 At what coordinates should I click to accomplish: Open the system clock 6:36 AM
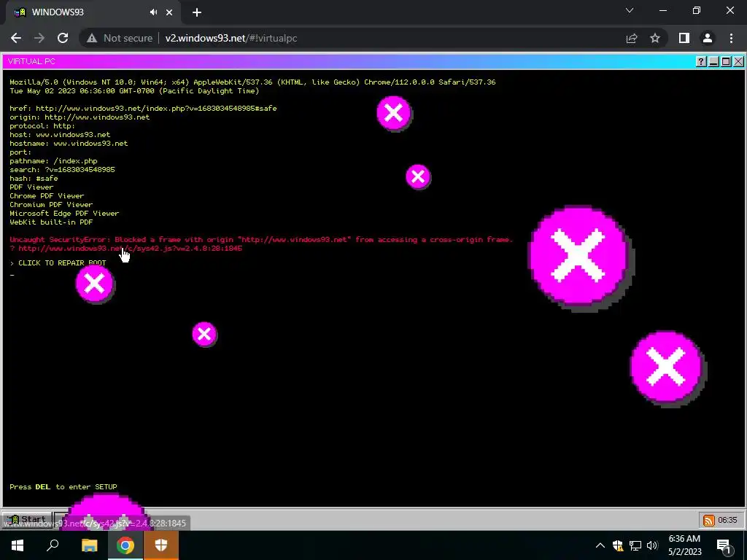point(684,545)
